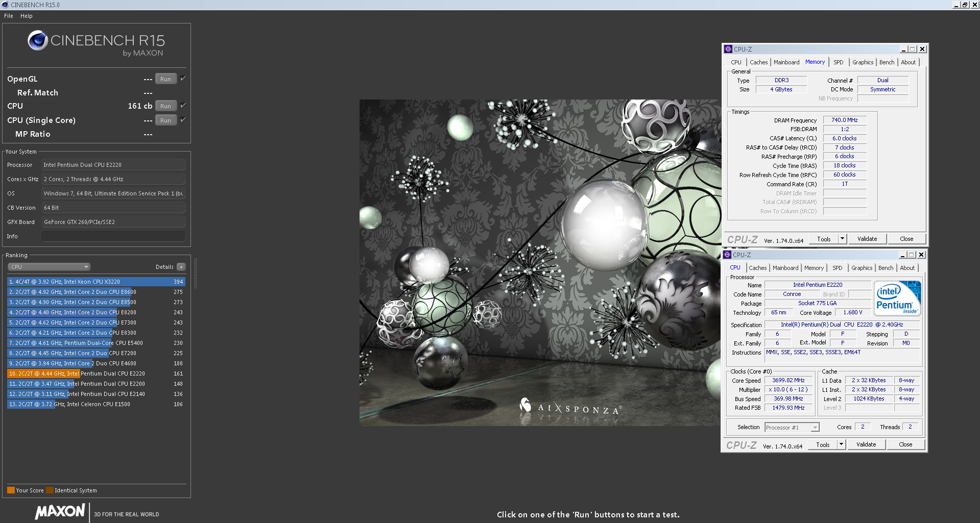980x523 pixels.
Task: Open SPD tab in upper CPU-Z window
Action: (x=839, y=62)
